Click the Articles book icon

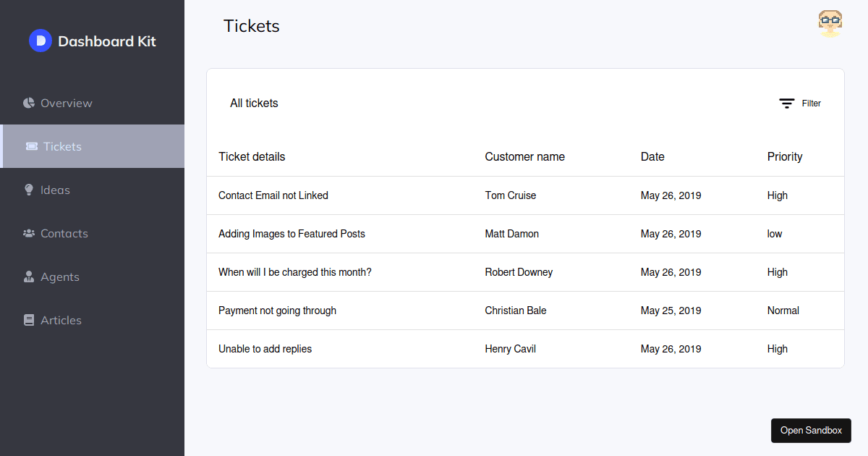(x=29, y=320)
